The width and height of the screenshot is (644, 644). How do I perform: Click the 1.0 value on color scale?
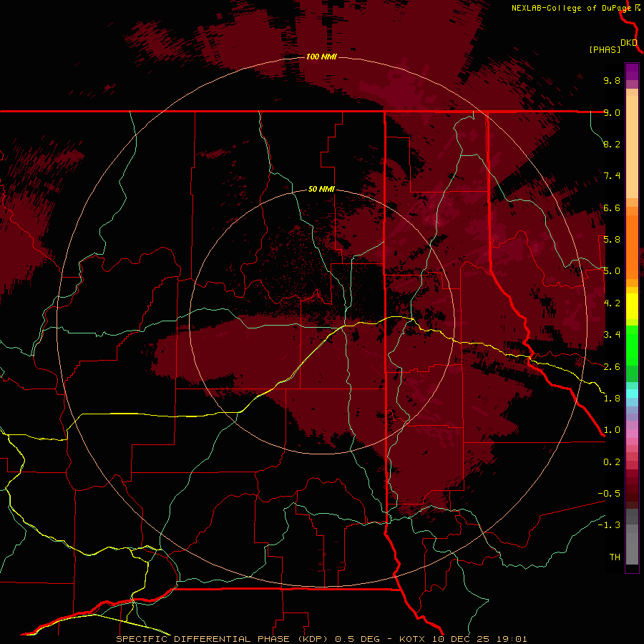[612, 430]
